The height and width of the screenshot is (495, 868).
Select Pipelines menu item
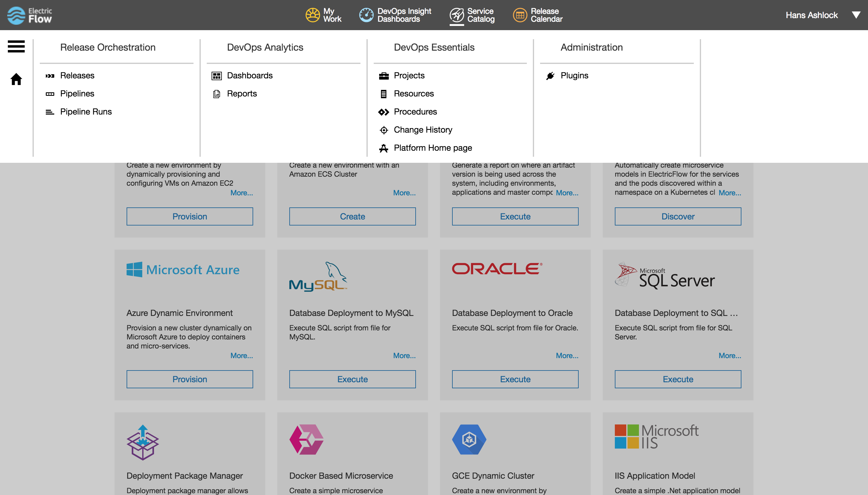77,93
